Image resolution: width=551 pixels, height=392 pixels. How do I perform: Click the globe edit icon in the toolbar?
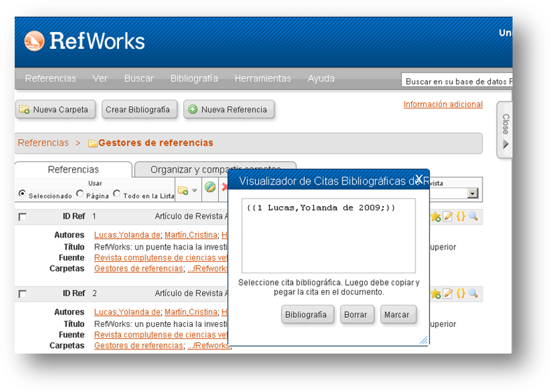210,187
